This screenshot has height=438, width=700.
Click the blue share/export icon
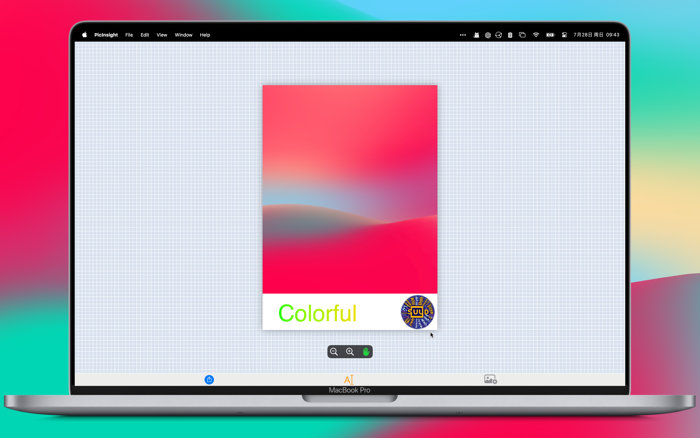tap(209, 380)
